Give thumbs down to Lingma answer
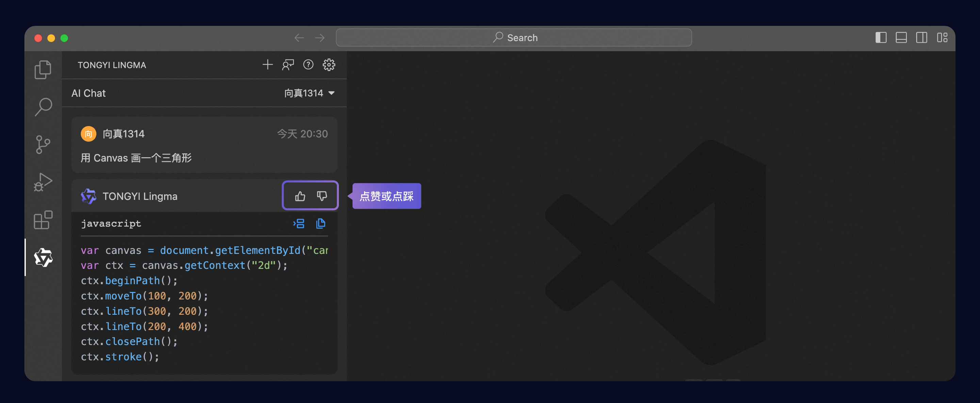This screenshot has width=980, height=403. click(x=322, y=196)
